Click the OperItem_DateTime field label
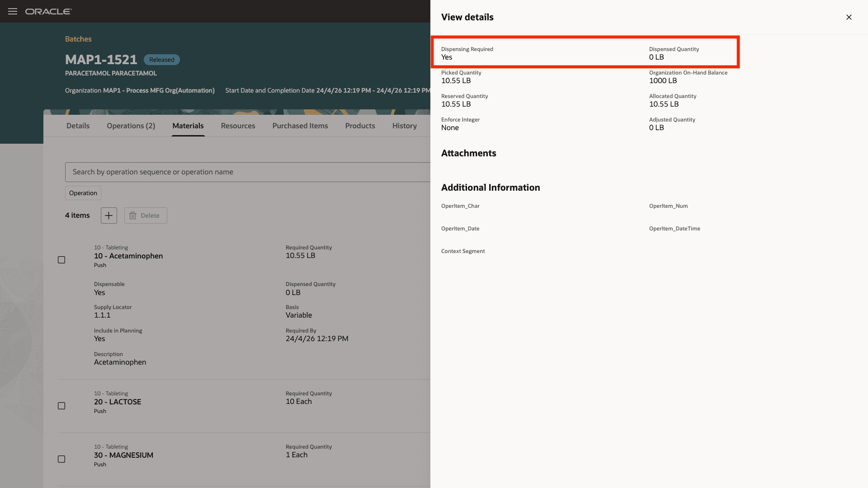The image size is (868, 488). point(675,229)
